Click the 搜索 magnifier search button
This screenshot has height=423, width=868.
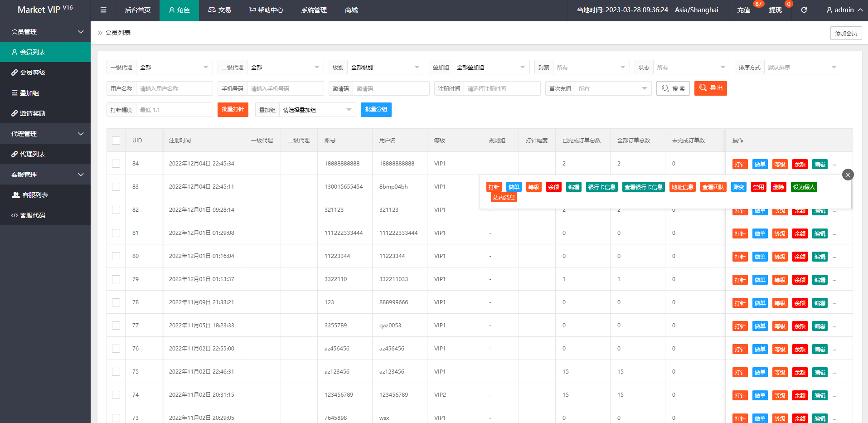pyautogui.click(x=673, y=88)
